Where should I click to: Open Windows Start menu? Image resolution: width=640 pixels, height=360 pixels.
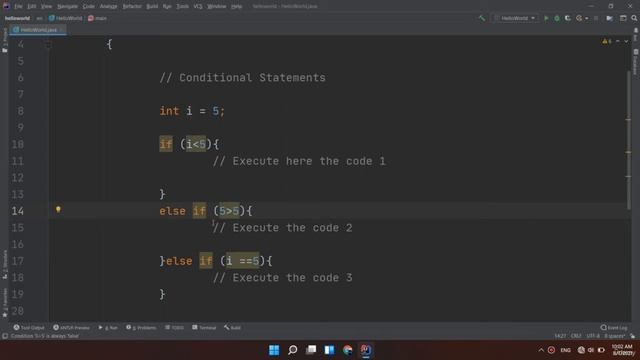tap(274, 350)
